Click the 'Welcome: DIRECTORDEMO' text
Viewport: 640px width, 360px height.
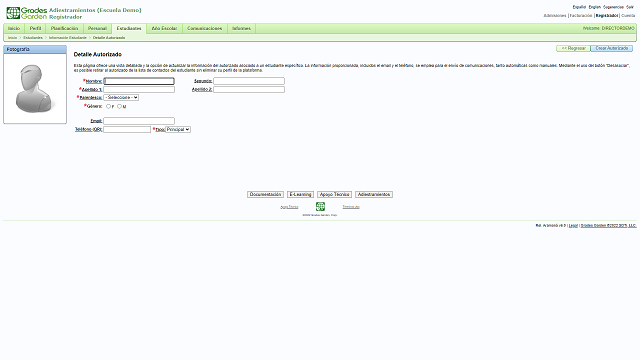[x=609, y=29]
